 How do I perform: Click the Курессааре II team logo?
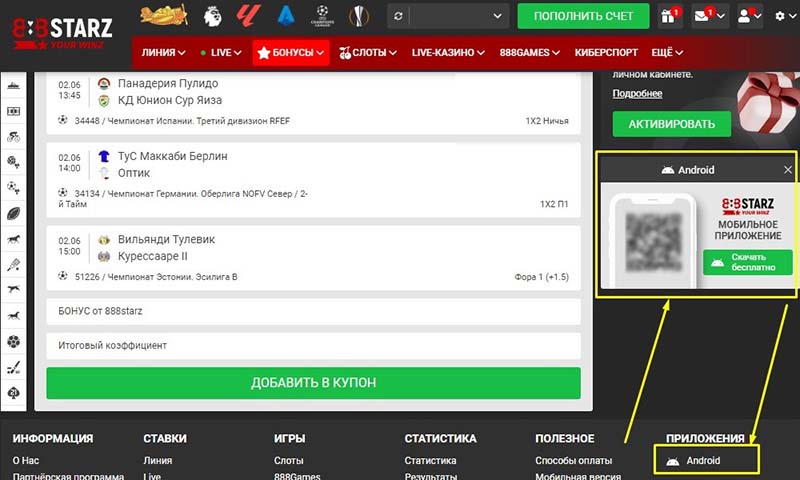point(104,257)
